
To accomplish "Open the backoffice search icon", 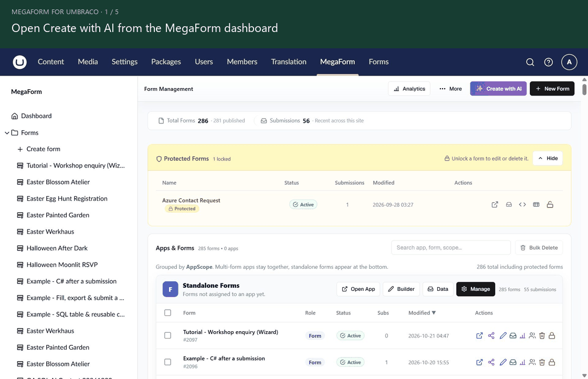I will (530, 62).
